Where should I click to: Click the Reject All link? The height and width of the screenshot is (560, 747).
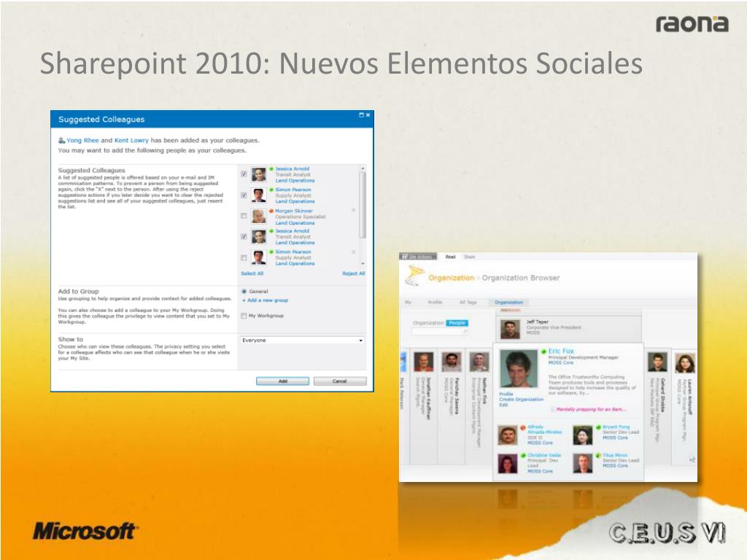(354, 273)
